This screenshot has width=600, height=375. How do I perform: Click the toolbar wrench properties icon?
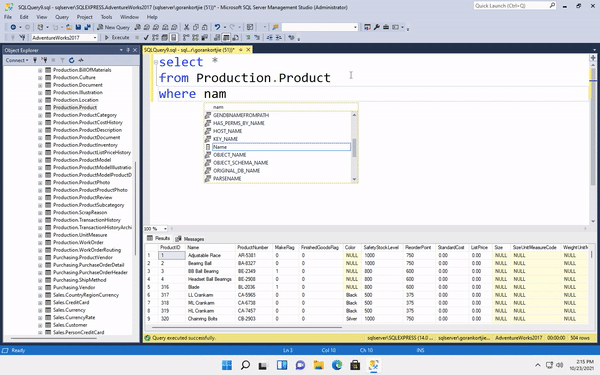pyautogui.click(x=377, y=27)
